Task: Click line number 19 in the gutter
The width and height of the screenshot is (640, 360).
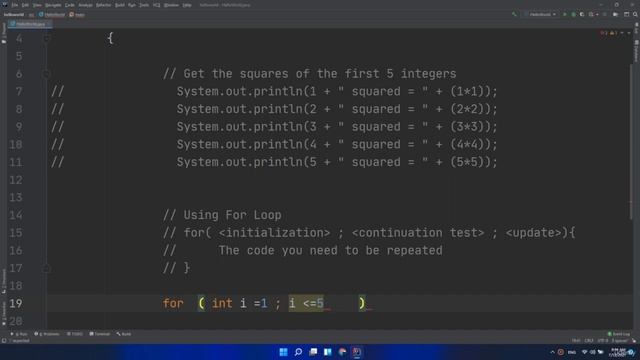Action: [16, 304]
